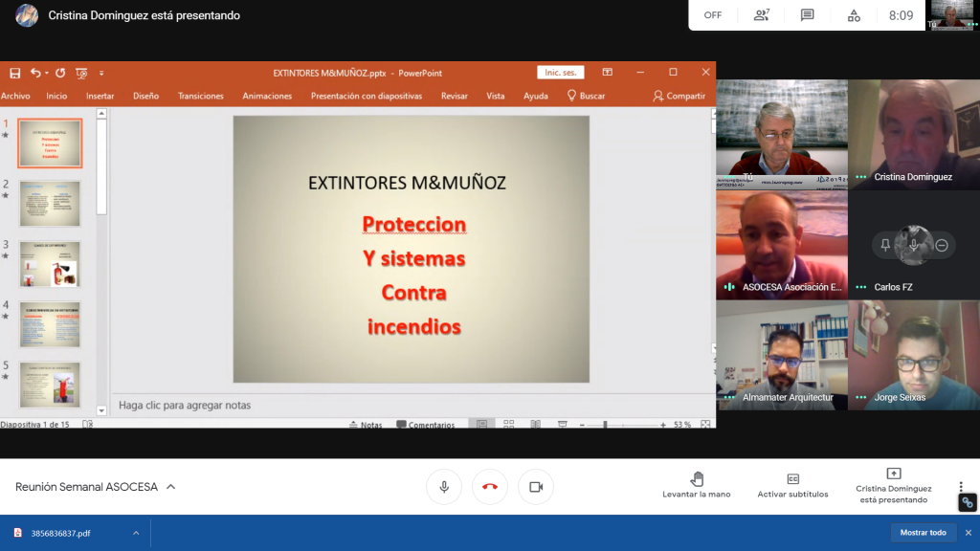This screenshot has height=551, width=980.
Task: Click the zoom out minus button
Action: 582,425
